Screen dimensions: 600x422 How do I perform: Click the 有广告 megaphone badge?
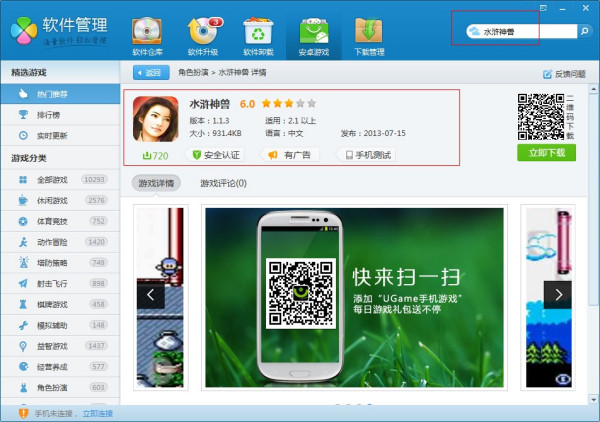click(x=290, y=155)
